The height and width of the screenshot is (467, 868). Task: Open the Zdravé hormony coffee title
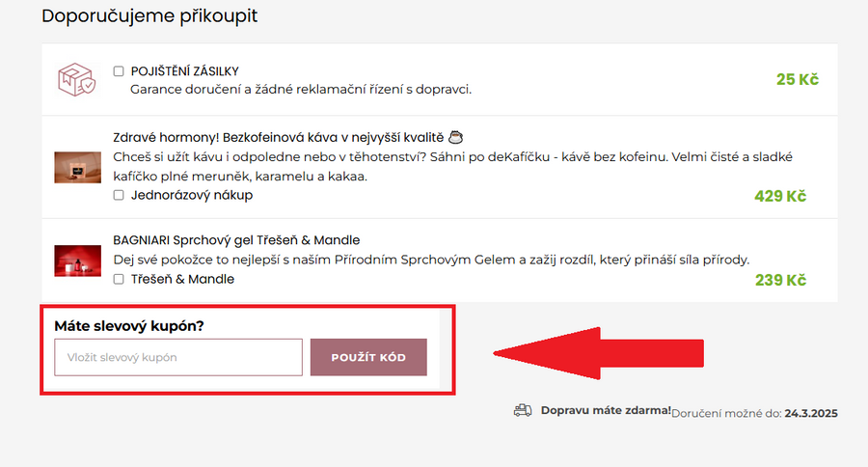[279, 137]
